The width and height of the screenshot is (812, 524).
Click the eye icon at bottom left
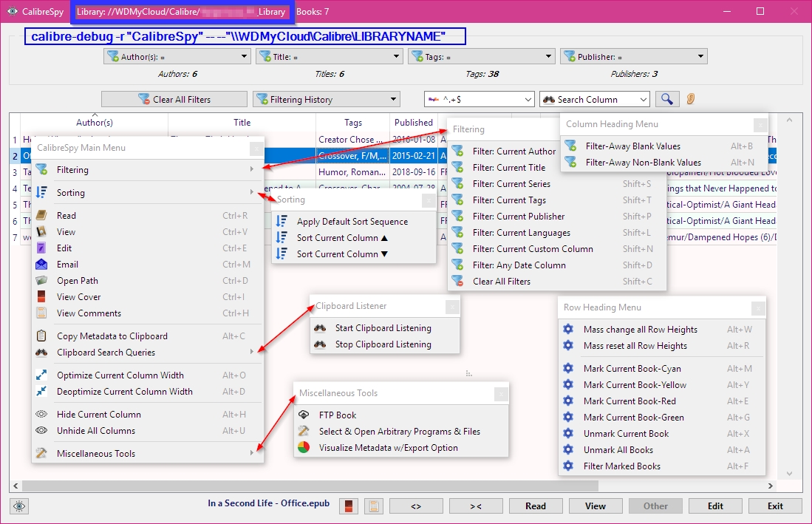[x=19, y=506]
